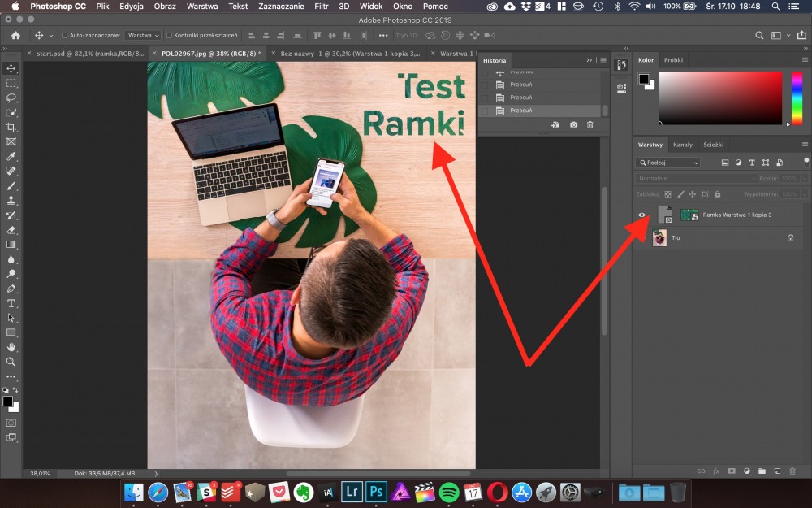The width and height of the screenshot is (812, 508).
Task: Select the Dodge tool
Action: click(x=11, y=274)
